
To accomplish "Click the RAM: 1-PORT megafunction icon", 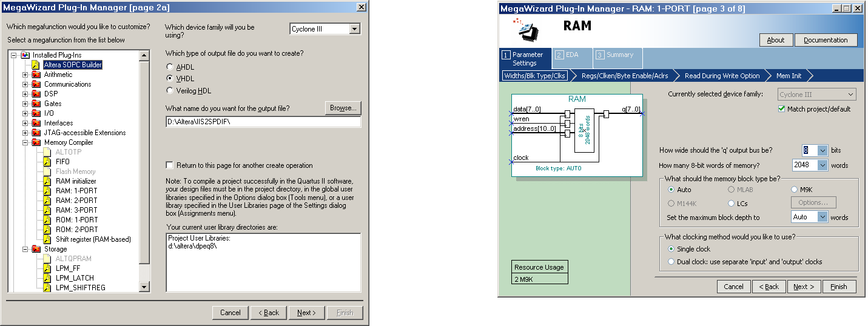I will coord(48,191).
